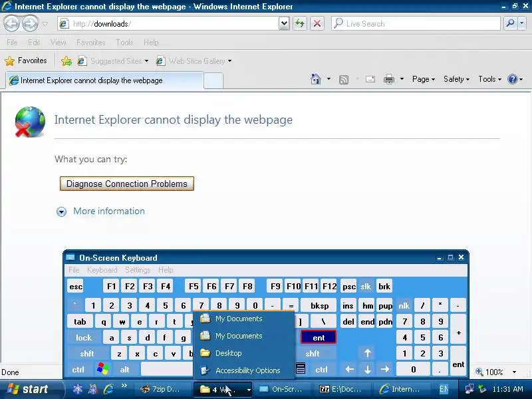Click the highlighted ent key
The height and width of the screenshot is (399, 532).
click(x=319, y=338)
